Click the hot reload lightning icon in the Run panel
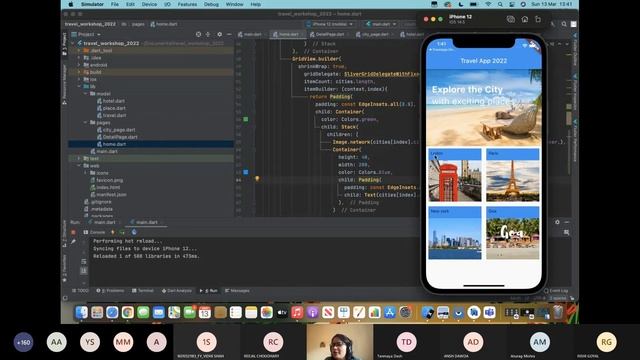Screen dimensions: 640x360 click(x=113, y=232)
